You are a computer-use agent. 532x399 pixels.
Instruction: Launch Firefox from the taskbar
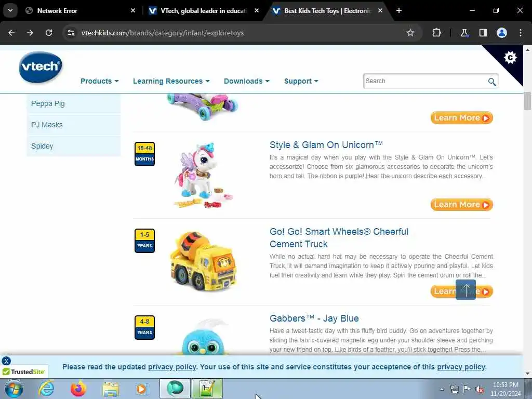pos(78,389)
